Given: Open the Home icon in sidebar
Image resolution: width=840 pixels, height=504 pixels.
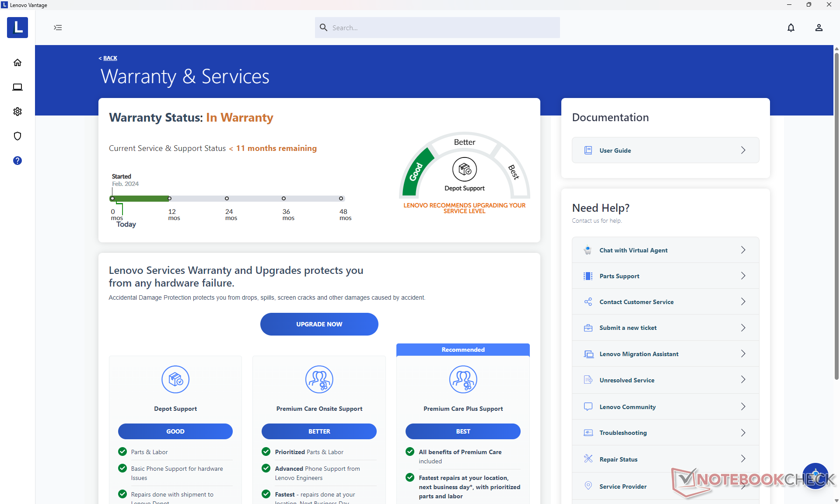Looking at the screenshot, I should (17, 63).
